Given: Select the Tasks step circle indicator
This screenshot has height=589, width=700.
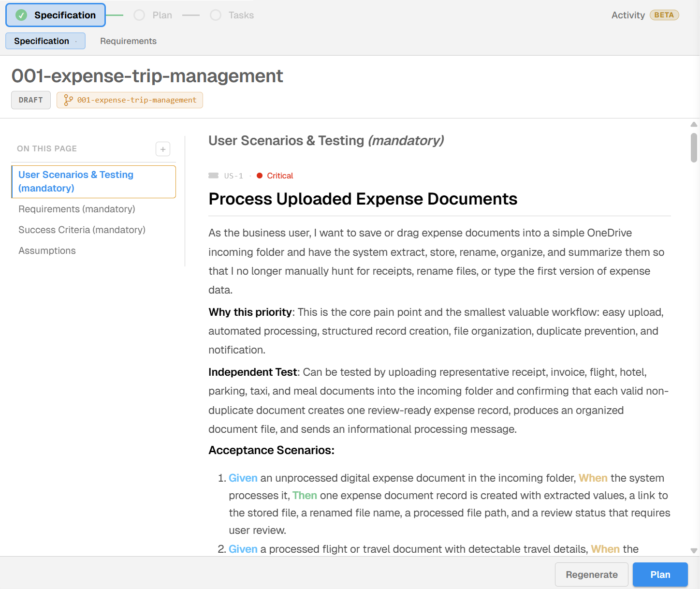Looking at the screenshot, I should 216,15.
